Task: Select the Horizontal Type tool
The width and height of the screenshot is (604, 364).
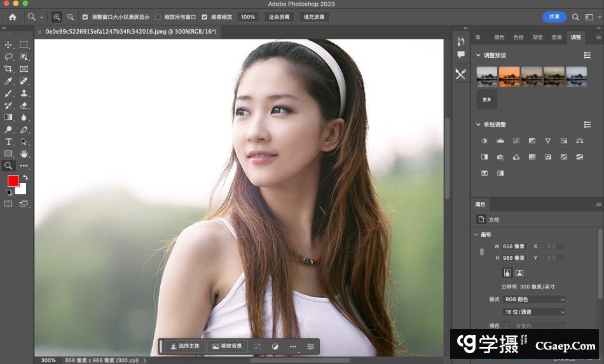Action: pyautogui.click(x=9, y=142)
